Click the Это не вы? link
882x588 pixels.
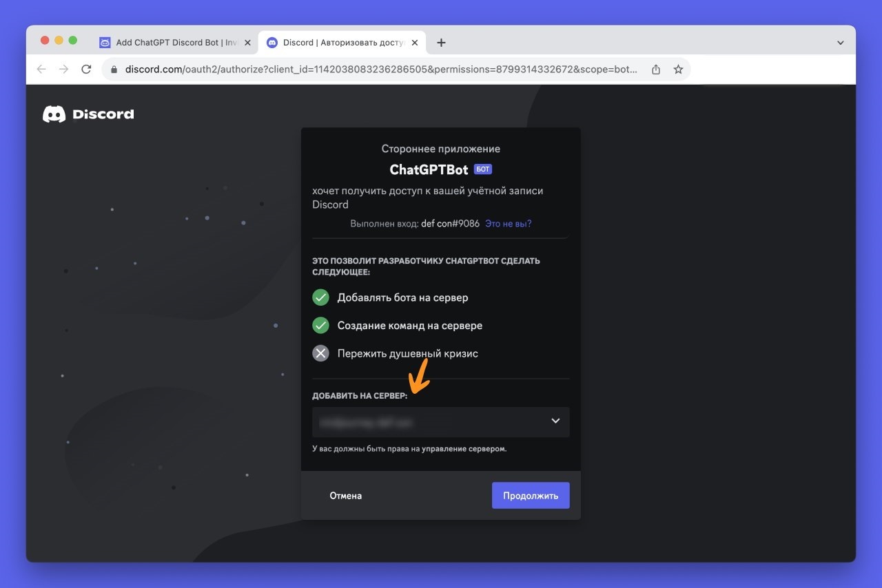509,224
